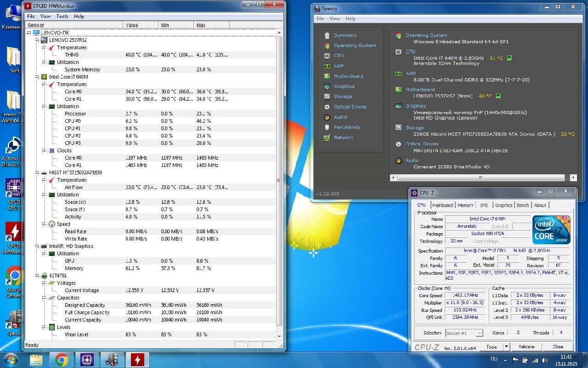Viewport: 588px width, 368px height.
Task: Open Help menu in HWMonitor
Action: click(79, 16)
